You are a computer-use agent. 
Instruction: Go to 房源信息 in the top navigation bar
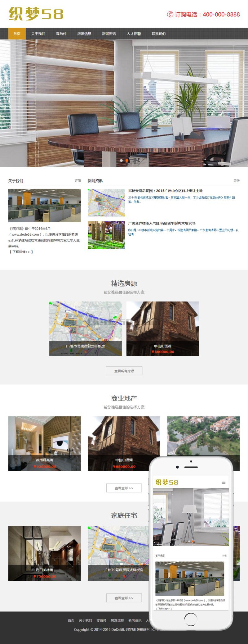click(x=84, y=34)
